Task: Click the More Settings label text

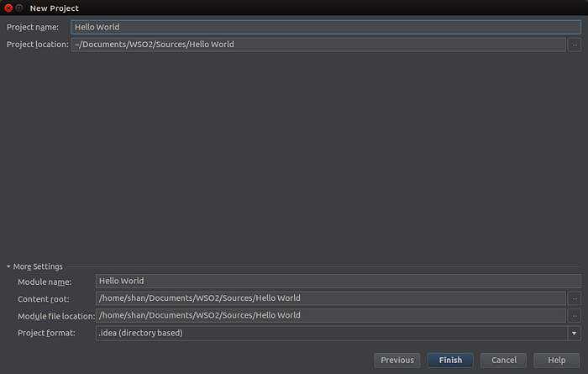Action: click(38, 266)
